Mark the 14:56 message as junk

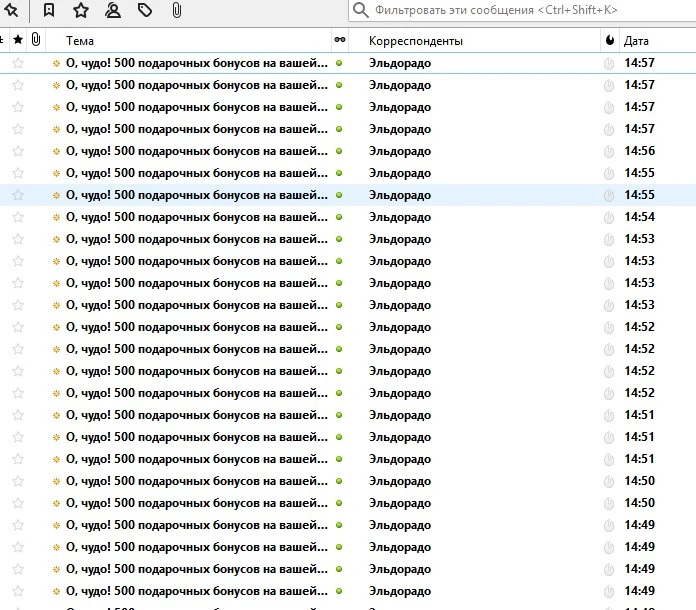[609, 151]
